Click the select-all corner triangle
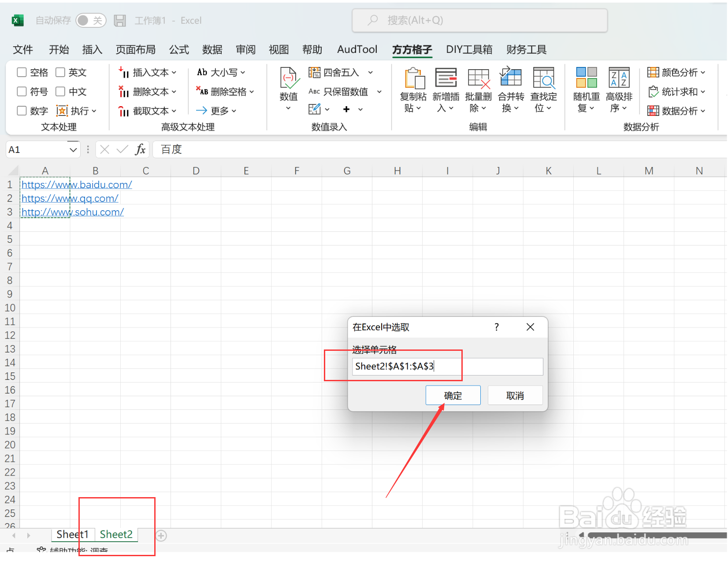This screenshot has height=565, width=728. (x=13, y=171)
